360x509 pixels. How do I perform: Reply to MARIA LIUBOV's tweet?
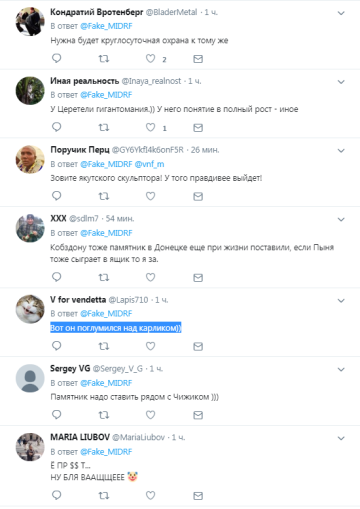coord(57,495)
